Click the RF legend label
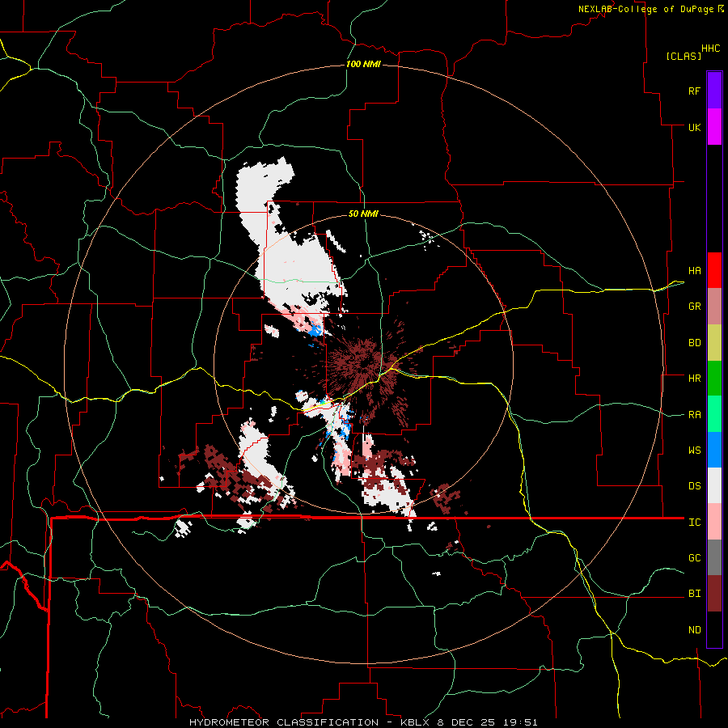 [694, 91]
